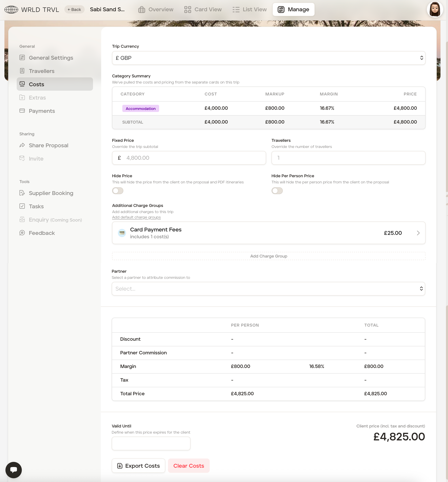
Task: Click the Supplier Booking icon
Action: [x=22, y=193]
